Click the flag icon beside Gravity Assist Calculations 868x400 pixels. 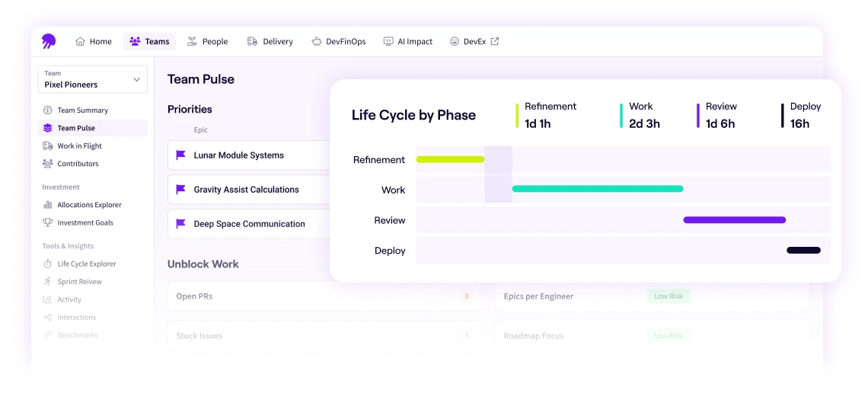(x=180, y=190)
